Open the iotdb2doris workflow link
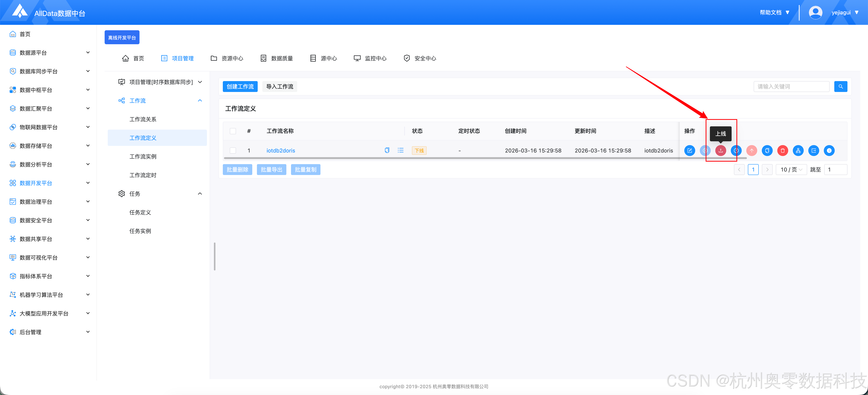The height and width of the screenshot is (395, 868). (281, 150)
